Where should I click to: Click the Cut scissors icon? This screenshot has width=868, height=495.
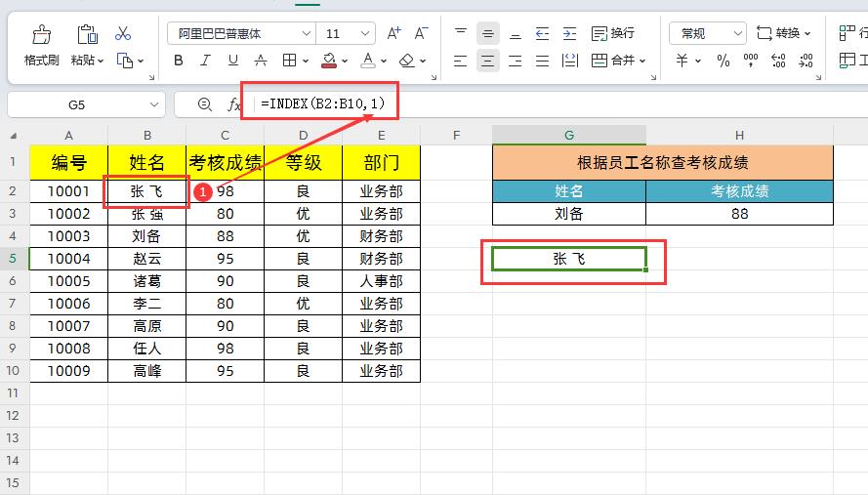(123, 34)
